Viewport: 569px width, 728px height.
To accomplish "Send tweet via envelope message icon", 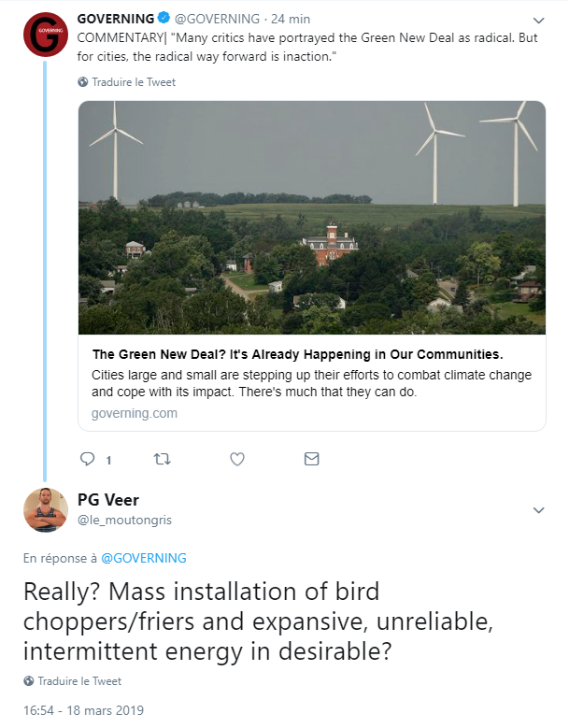I will [x=311, y=459].
